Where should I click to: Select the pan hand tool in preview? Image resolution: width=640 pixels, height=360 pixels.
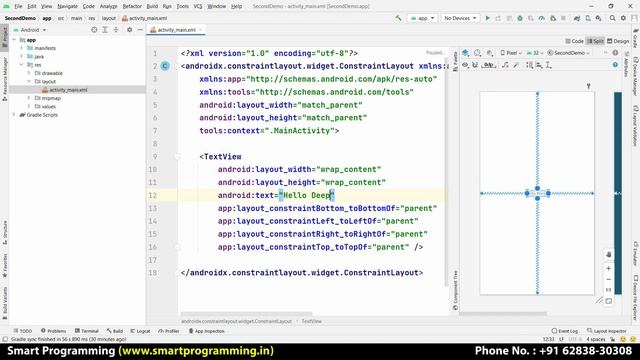click(x=609, y=254)
